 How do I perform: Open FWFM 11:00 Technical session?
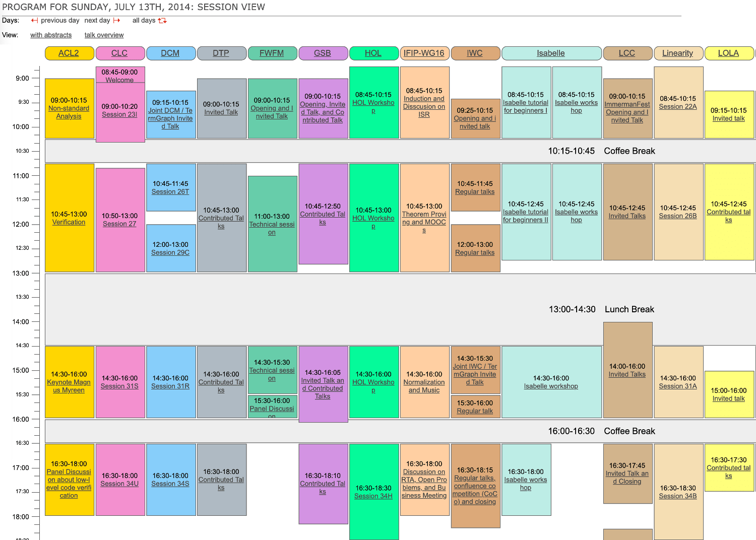(x=272, y=228)
